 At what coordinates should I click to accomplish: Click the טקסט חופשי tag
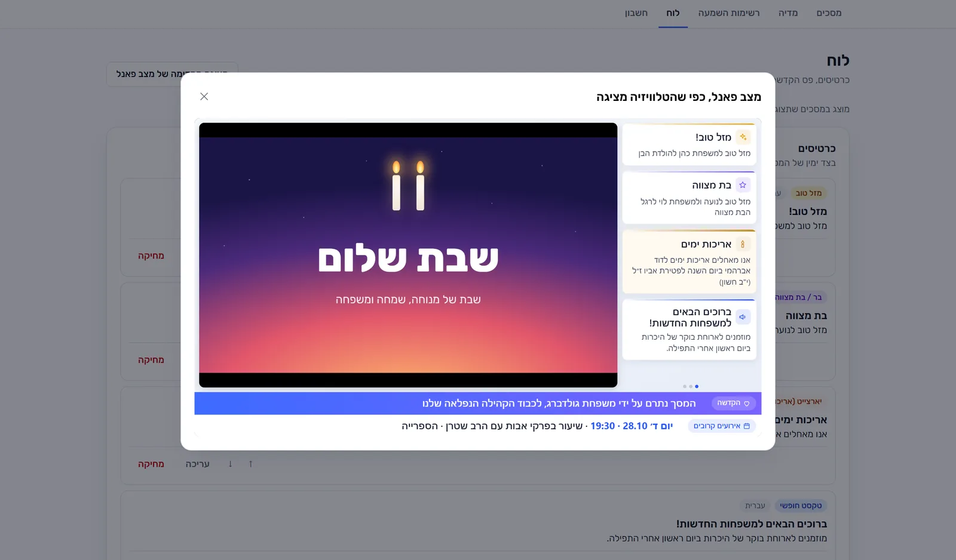tap(801, 506)
